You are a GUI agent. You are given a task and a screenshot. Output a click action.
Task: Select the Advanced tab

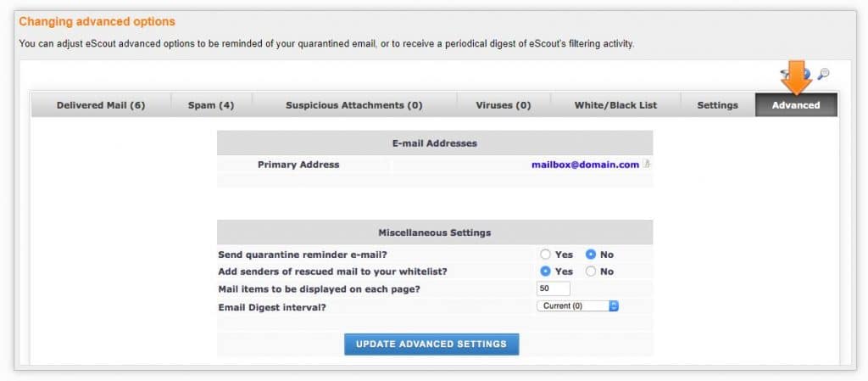[796, 105]
